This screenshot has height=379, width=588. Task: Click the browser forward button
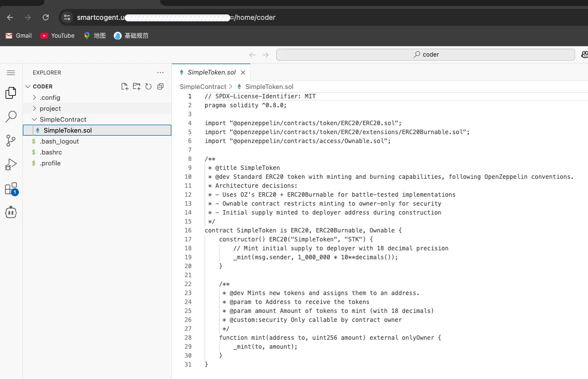tap(28, 18)
